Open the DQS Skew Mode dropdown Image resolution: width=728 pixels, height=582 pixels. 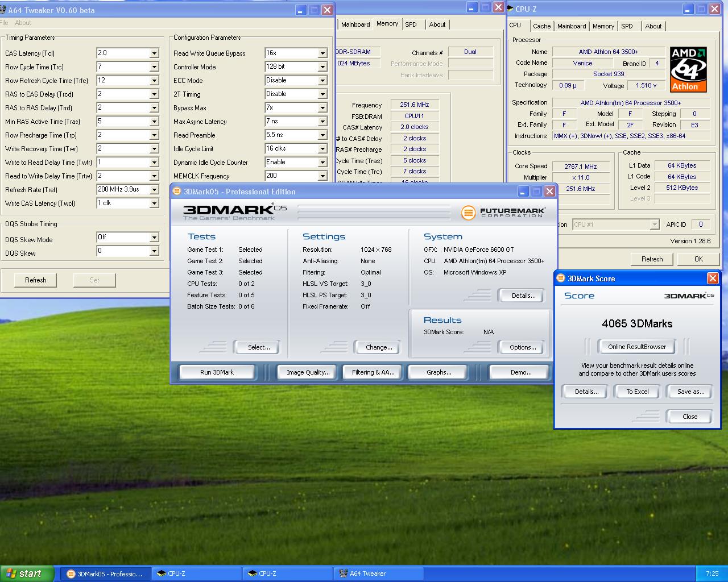click(154, 237)
